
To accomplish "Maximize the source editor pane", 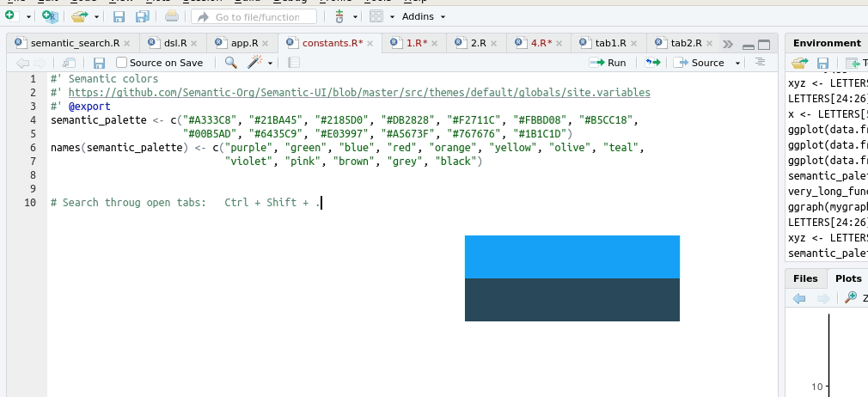I will pos(764,46).
